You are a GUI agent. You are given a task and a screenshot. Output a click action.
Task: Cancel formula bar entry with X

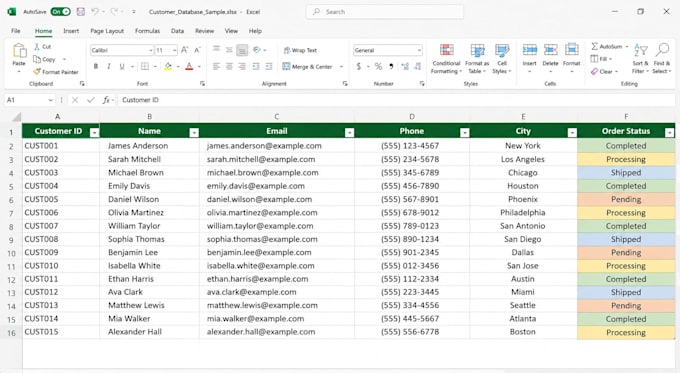(x=75, y=100)
